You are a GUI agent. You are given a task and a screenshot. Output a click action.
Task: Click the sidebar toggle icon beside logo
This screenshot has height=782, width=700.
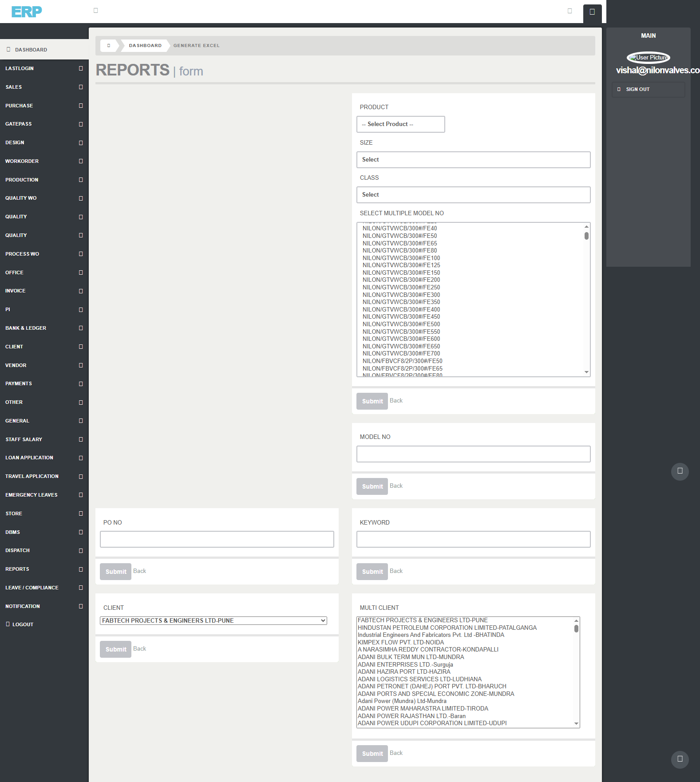pyautogui.click(x=95, y=11)
